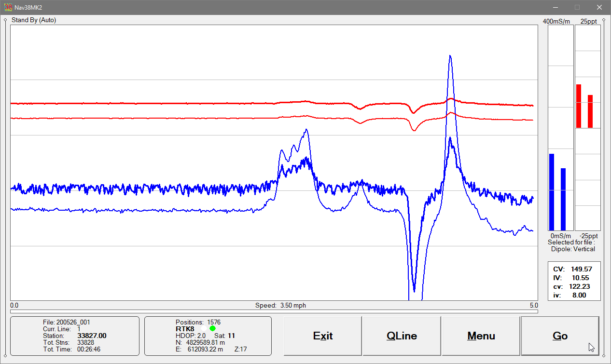Click the Dipole: Vertical label
This screenshot has height=364, width=611.
click(x=573, y=249)
